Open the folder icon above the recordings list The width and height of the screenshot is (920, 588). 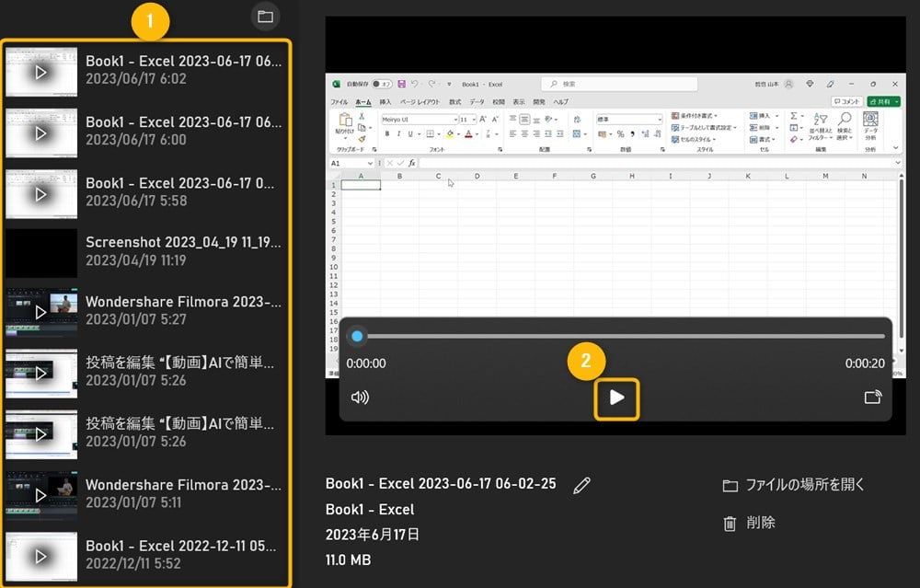pos(266,17)
